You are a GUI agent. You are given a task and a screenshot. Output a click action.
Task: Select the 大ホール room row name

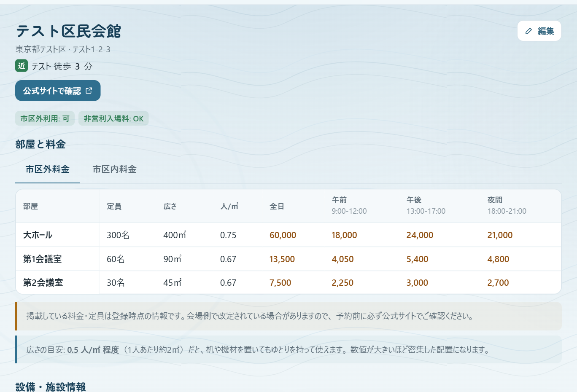pyautogui.click(x=38, y=235)
